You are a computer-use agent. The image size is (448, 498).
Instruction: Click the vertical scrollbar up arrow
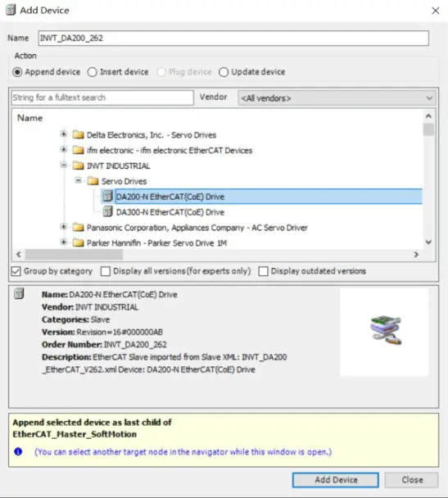(x=428, y=116)
